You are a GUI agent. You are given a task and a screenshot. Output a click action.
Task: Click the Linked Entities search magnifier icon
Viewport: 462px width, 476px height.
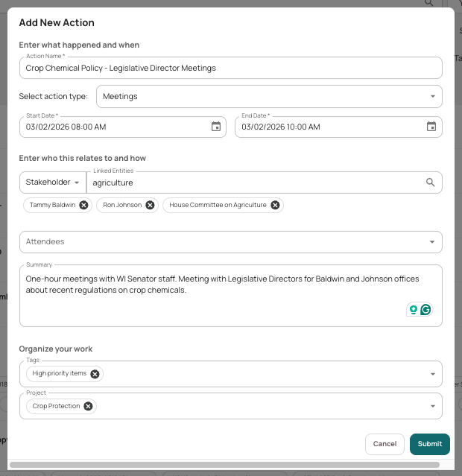coord(430,183)
